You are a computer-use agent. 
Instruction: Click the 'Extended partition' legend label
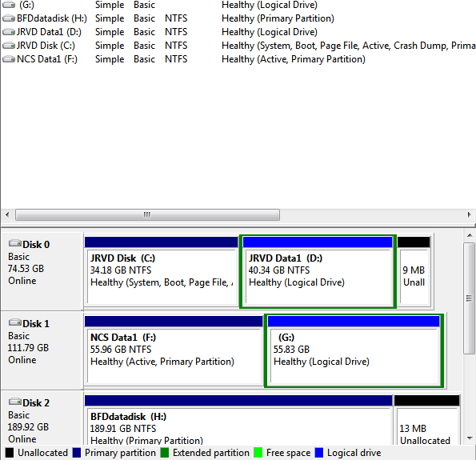[211, 453]
